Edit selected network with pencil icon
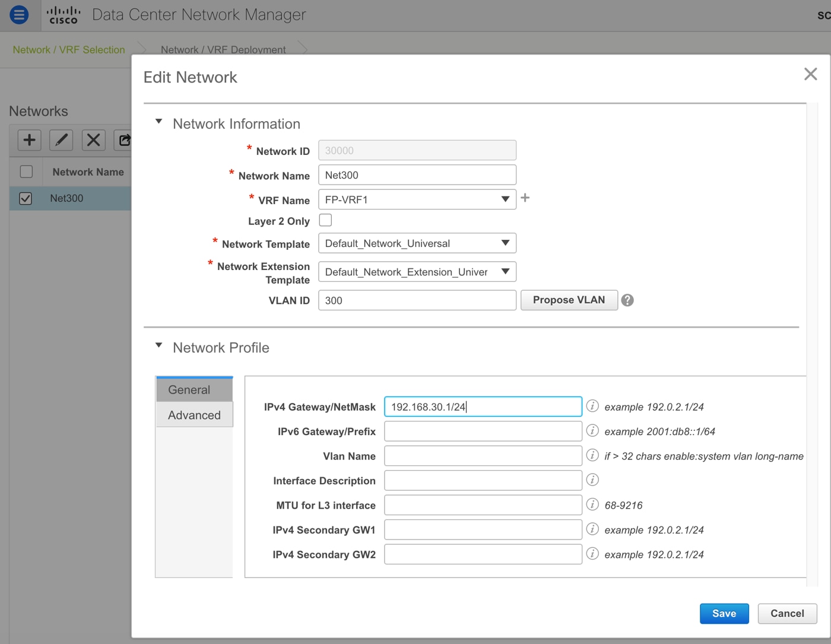831x644 pixels. pos(61,140)
